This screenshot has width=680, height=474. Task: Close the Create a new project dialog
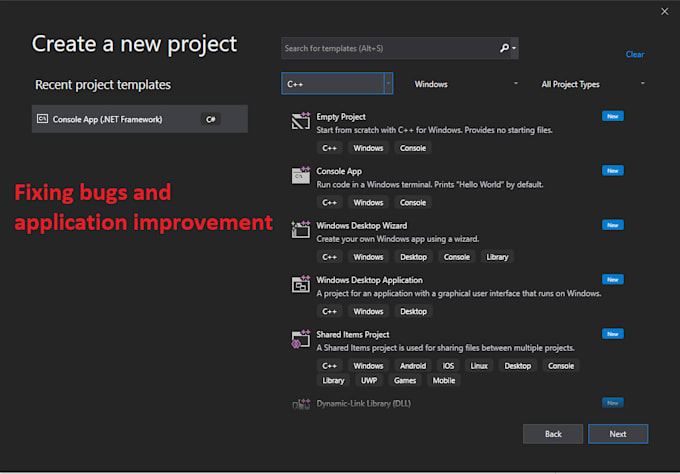664,12
